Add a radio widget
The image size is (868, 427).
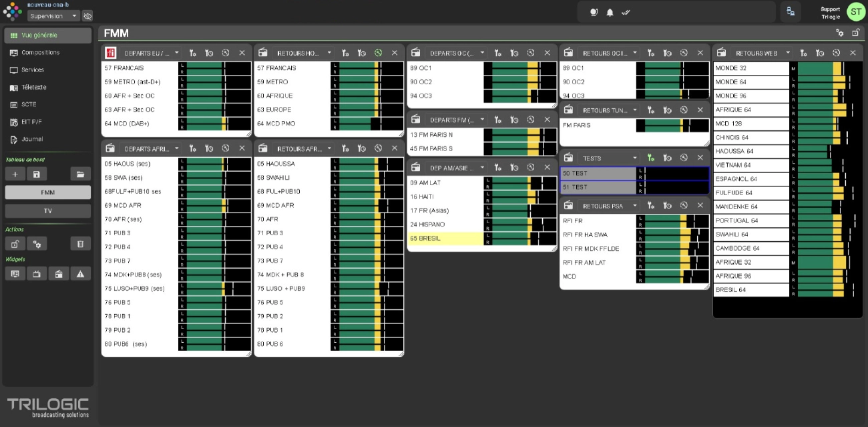tap(59, 273)
